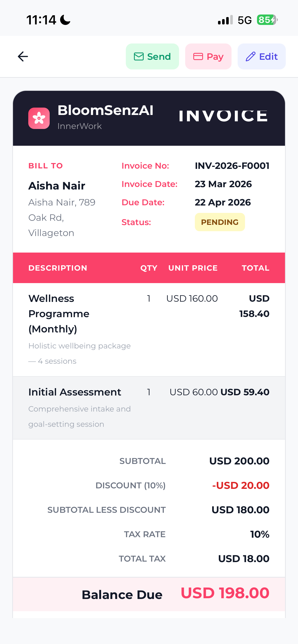This screenshot has width=298, height=644.
Task: Tap the DESCRIPTION column header
Action: (x=58, y=268)
